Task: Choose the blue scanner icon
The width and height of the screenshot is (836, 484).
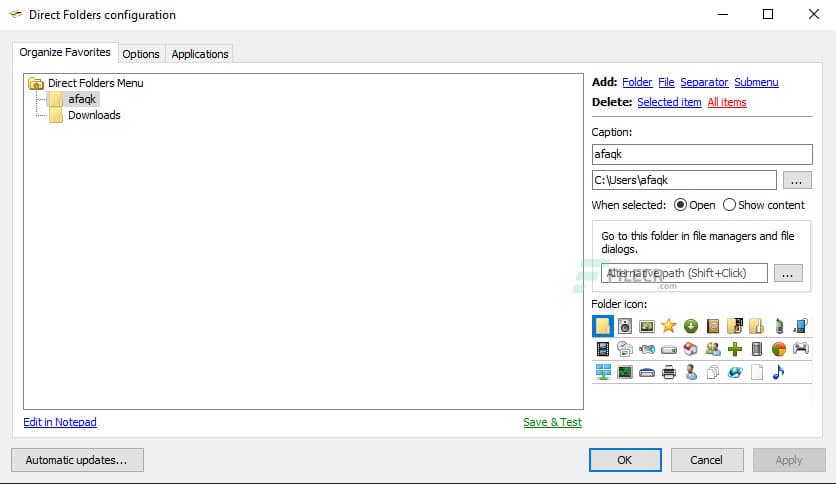Action: coord(647,373)
